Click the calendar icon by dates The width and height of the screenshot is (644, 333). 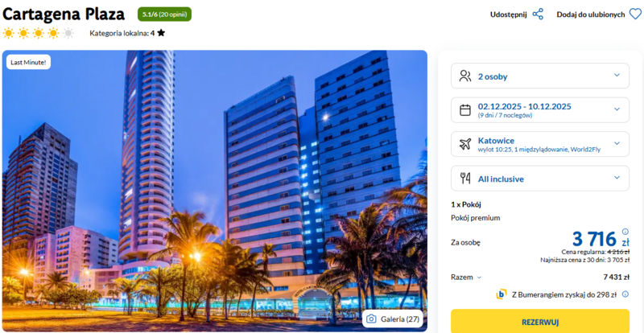click(465, 110)
